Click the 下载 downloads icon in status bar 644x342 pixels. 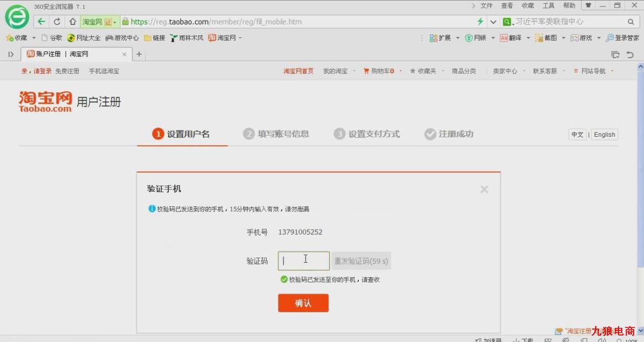522,340
